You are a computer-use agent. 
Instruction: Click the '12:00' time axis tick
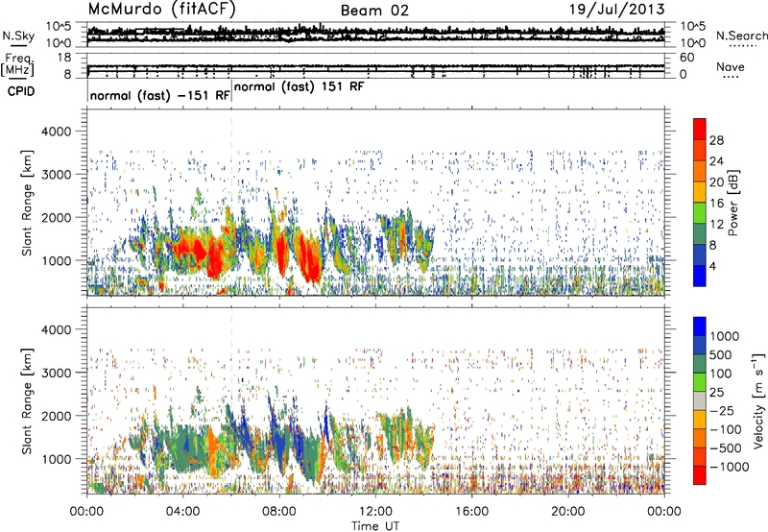point(375,512)
